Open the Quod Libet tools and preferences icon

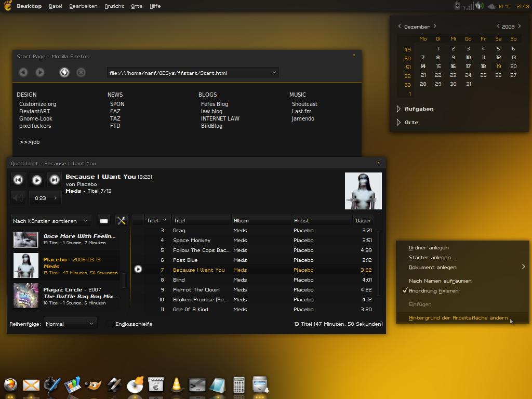pyautogui.click(x=121, y=221)
